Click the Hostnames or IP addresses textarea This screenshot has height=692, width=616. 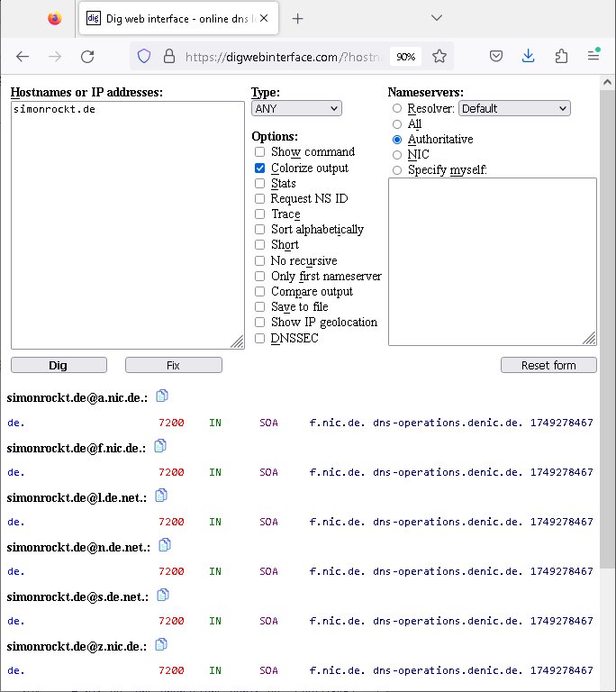coord(127,224)
